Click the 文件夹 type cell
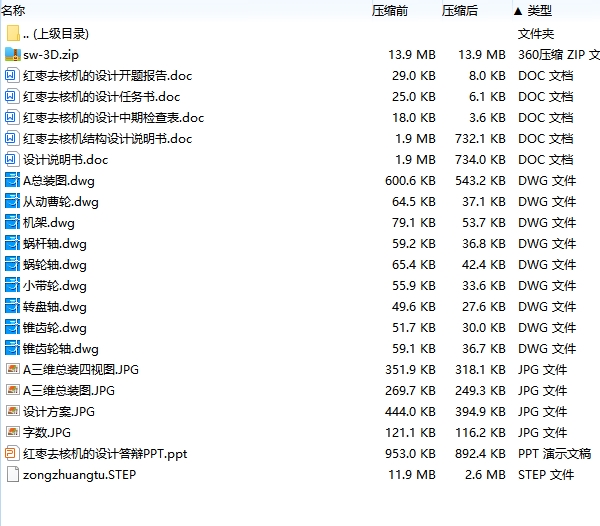The height and width of the screenshot is (526, 600). click(x=536, y=34)
